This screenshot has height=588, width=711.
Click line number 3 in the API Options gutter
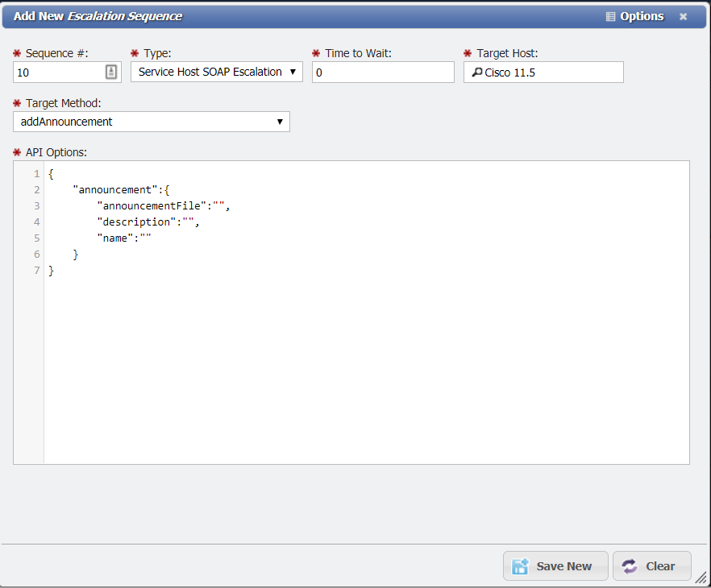coord(36,205)
